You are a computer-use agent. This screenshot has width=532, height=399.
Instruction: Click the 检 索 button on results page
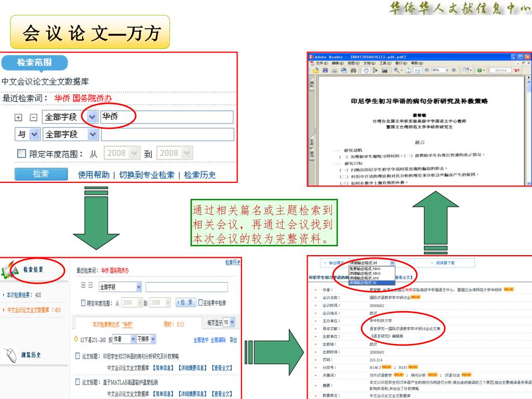coord(186,302)
